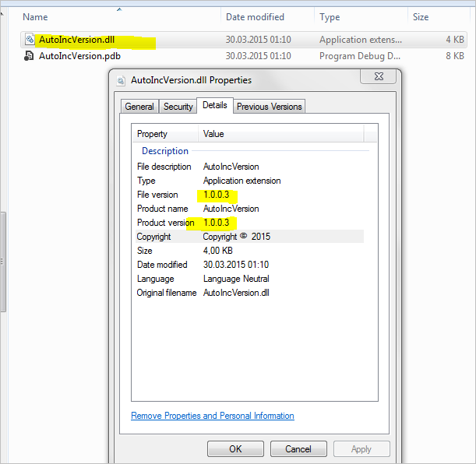Click the 8 KB size cell

click(x=455, y=56)
